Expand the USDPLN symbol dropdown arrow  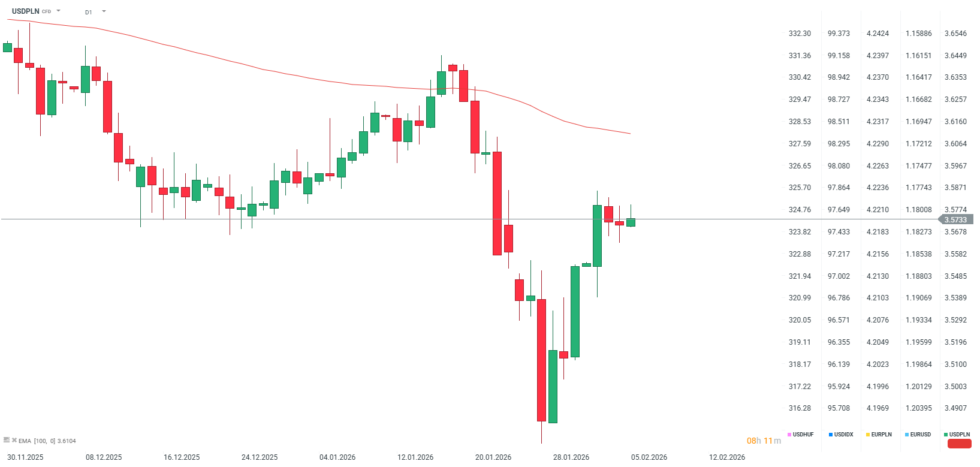click(x=58, y=11)
